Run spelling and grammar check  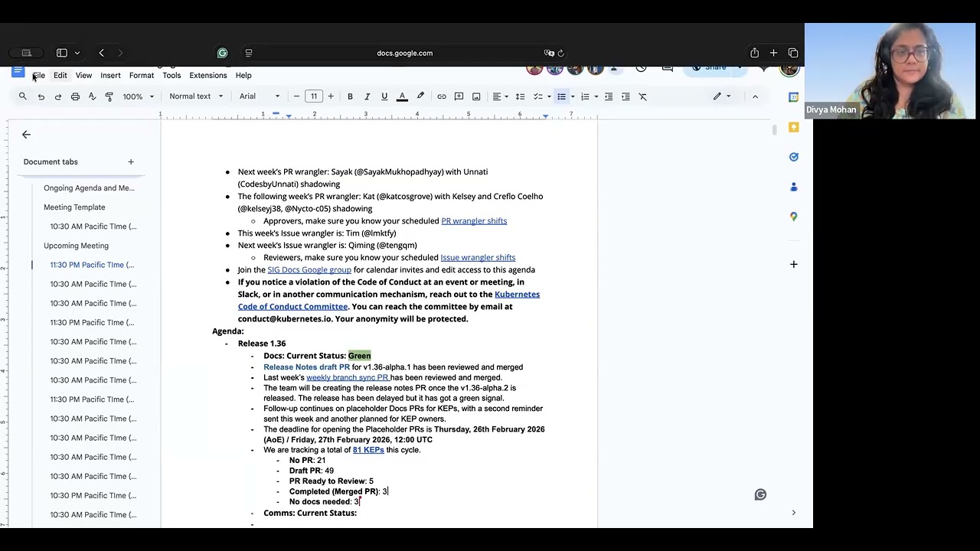point(92,96)
